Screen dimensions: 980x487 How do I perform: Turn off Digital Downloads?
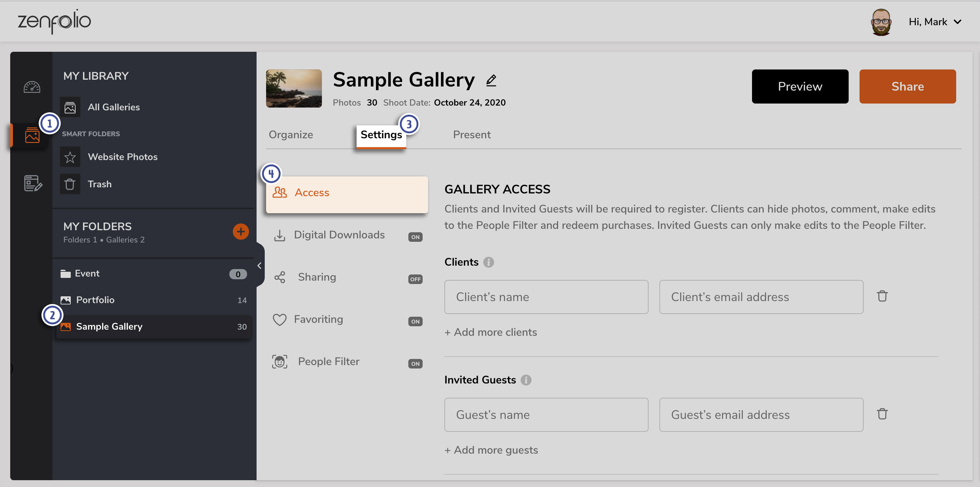point(415,237)
